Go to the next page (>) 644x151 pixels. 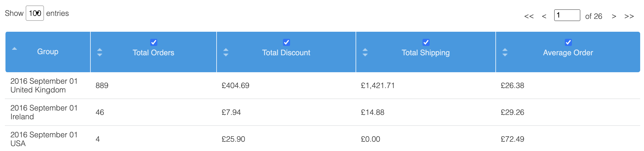(614, 16)
